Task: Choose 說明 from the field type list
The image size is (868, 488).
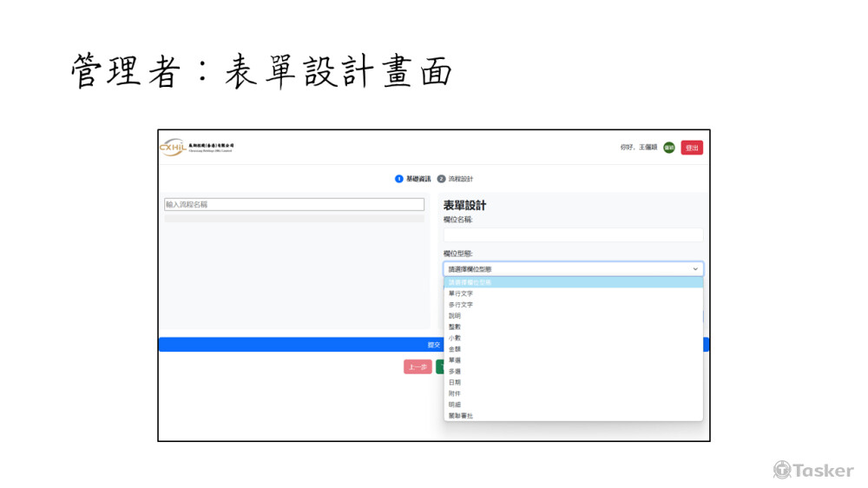Action: pos(573,316)
